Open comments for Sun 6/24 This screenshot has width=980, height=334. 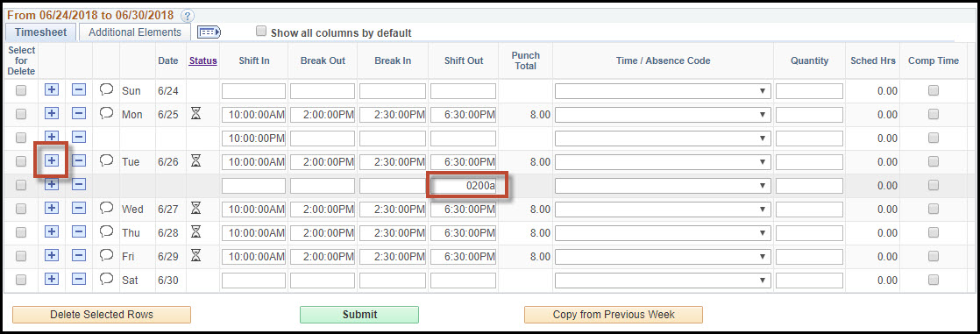106,90
